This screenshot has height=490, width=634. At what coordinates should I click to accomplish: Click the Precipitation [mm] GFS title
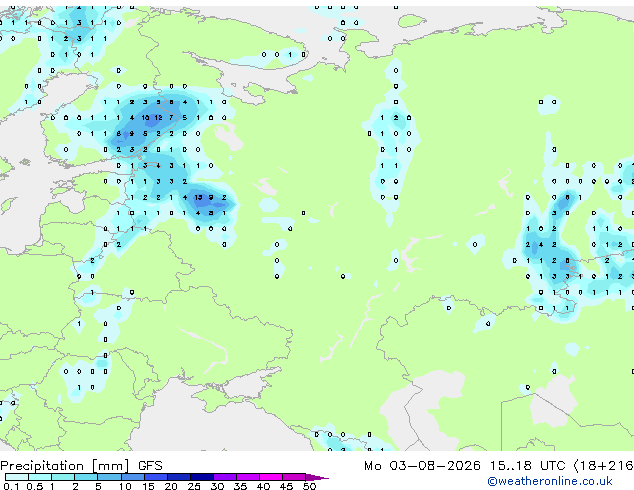81,466
